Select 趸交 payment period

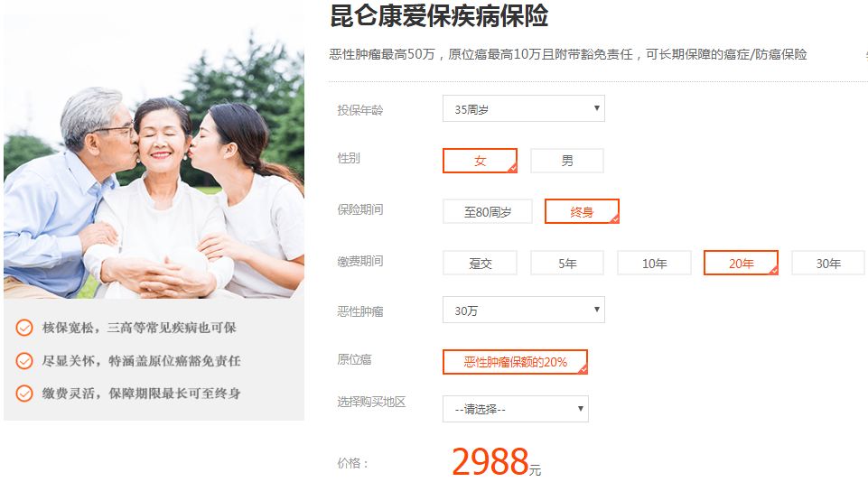tap(480, 263)
